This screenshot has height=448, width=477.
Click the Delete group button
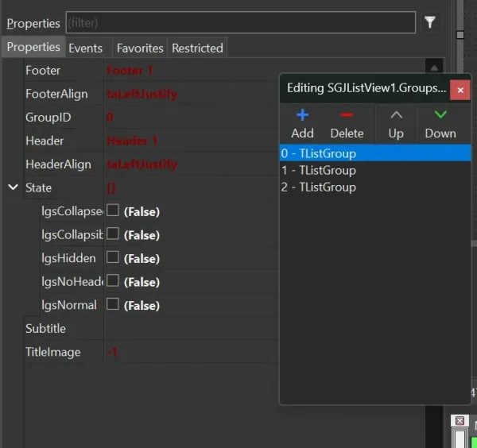point(347,124)
